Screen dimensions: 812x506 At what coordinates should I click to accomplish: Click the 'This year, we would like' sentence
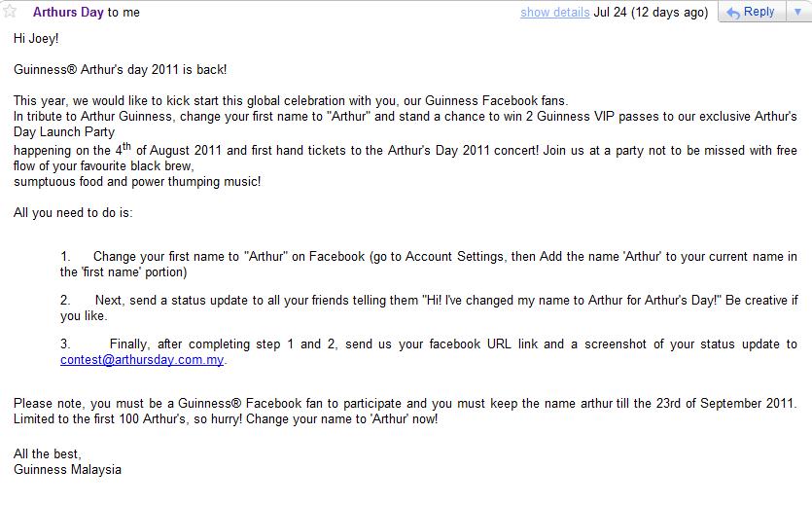290,100
